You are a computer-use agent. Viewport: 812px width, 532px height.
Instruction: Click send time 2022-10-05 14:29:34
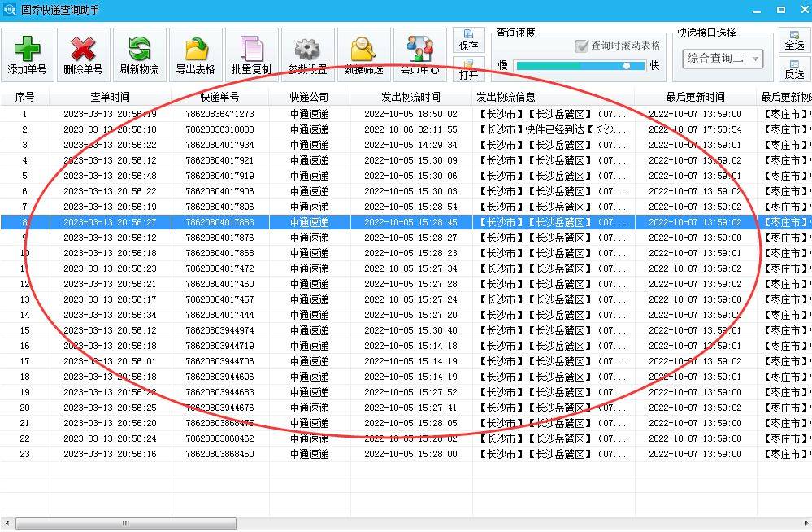click(x=410, y=145)
